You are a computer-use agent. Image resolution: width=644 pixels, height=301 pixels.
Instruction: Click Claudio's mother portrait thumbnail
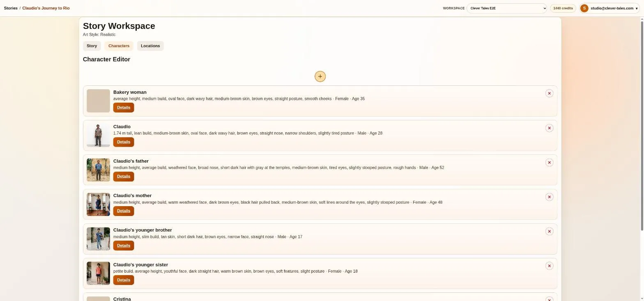[x=98, y=204]
